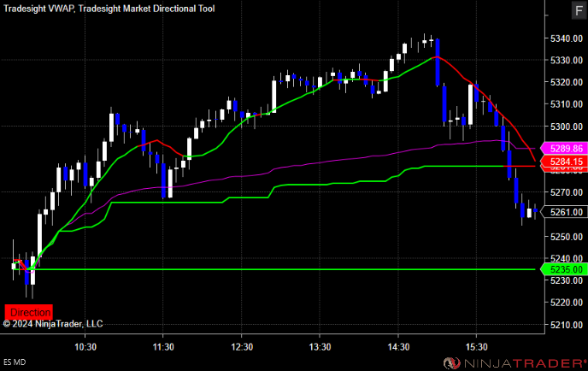Click the 13:30 time axis label
Screen dimensions: 588x371
click(320, 346)
